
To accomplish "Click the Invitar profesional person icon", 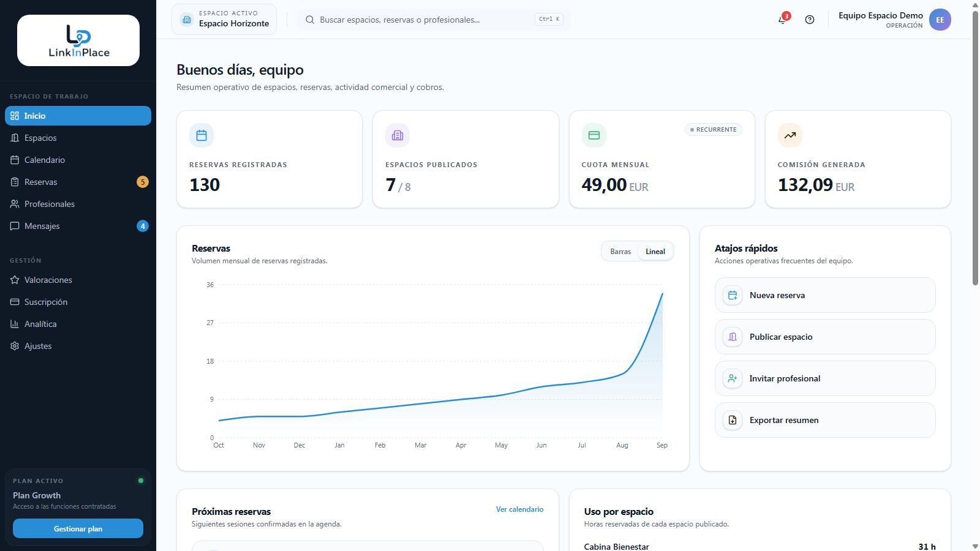I will (733, 378).
